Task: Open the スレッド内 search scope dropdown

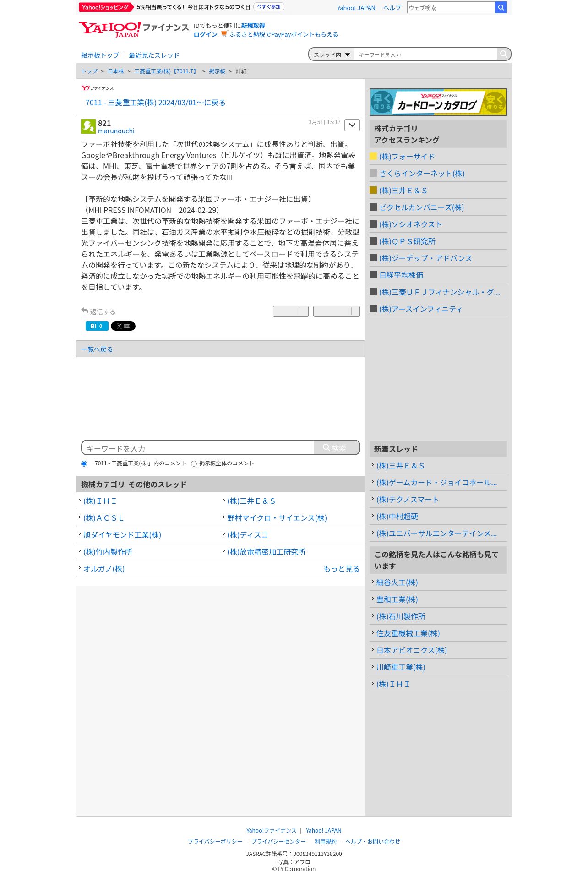Action: click(332, 54)
